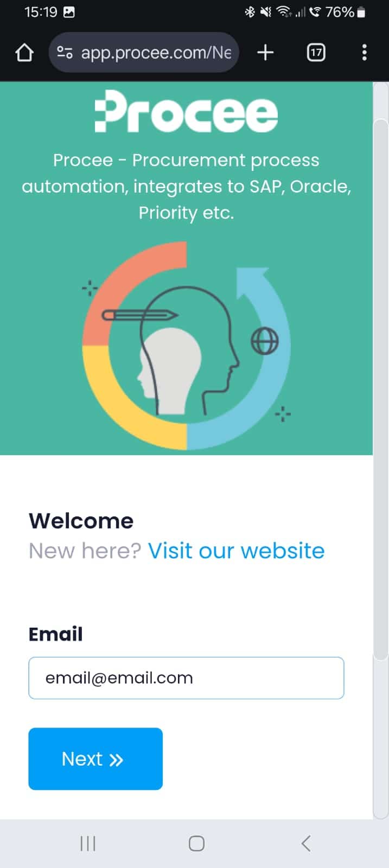This screenshot has width=389, height=868.
Task: Tap the Android home navigation button
Action: click(x=196, y=844)
